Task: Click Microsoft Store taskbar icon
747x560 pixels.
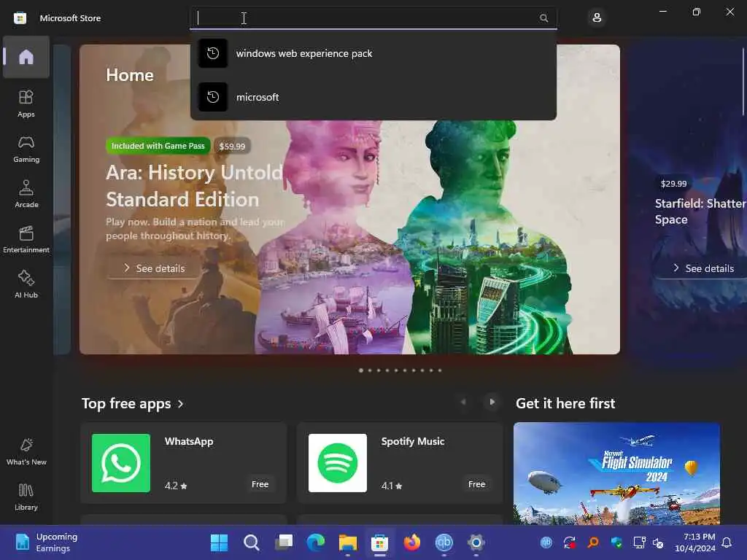Action: point(379,542)
